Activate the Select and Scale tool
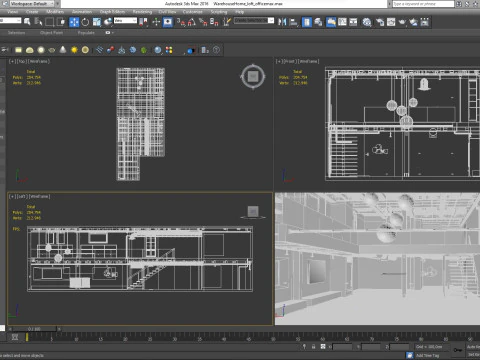480x360 pixels. point(96,22)
